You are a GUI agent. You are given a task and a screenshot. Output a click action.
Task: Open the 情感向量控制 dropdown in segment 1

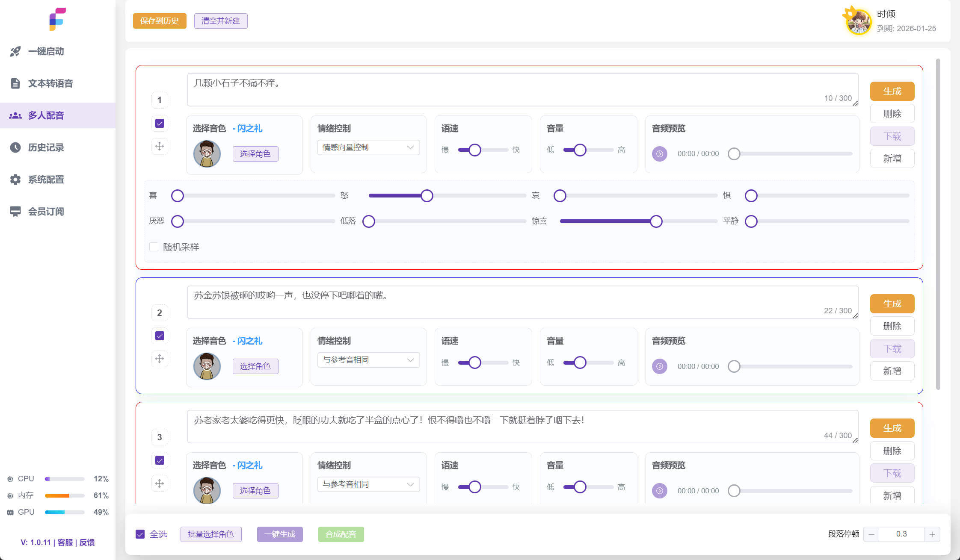(x=368, y=147)
